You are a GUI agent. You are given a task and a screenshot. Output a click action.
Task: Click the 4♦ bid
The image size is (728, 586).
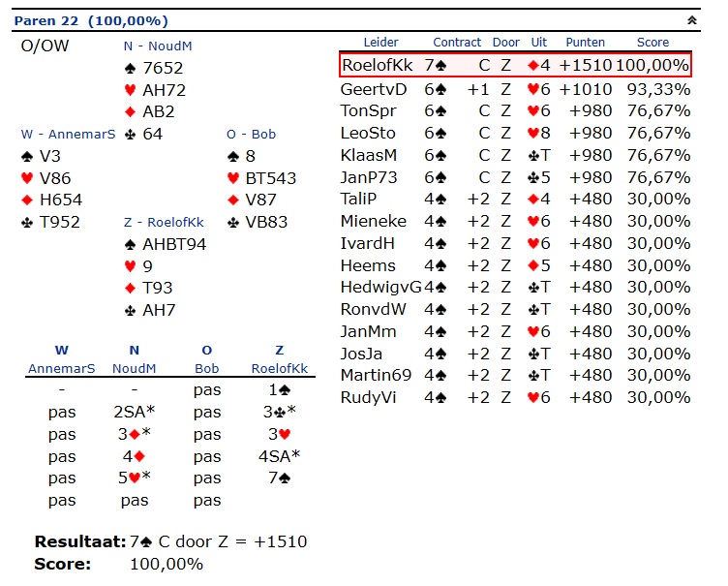135,456
